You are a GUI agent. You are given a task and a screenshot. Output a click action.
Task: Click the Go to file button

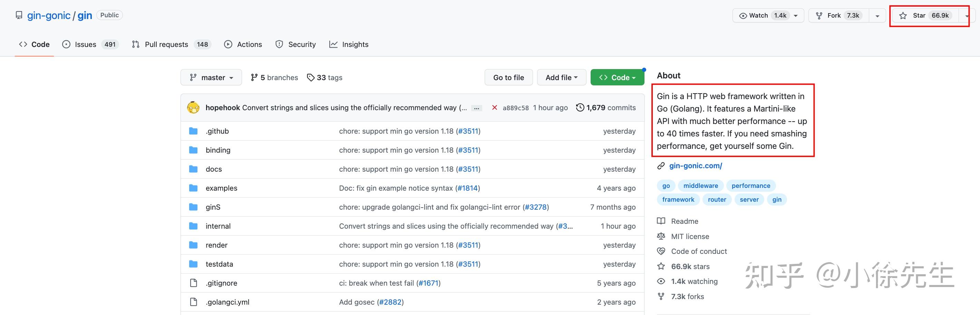508,78
